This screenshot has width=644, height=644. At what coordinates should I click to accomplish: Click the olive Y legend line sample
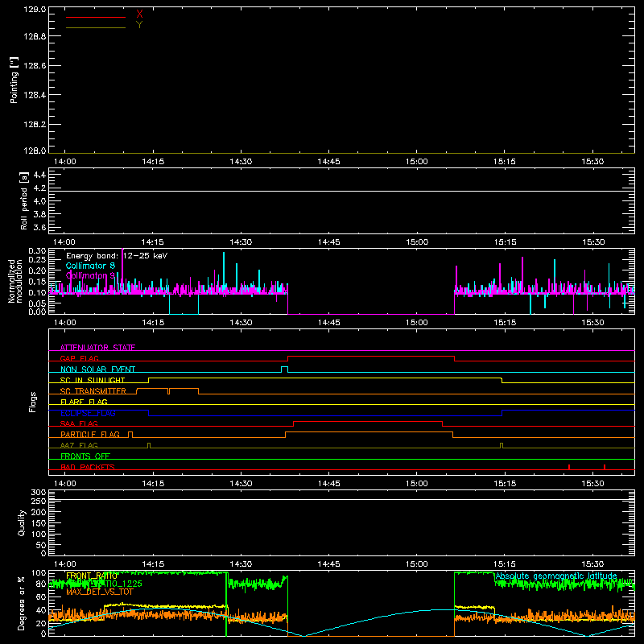coord(96,28)
